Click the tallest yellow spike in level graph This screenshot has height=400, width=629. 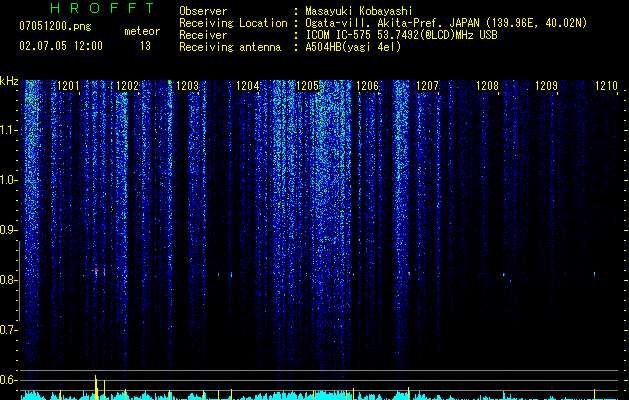click(96, 387)
